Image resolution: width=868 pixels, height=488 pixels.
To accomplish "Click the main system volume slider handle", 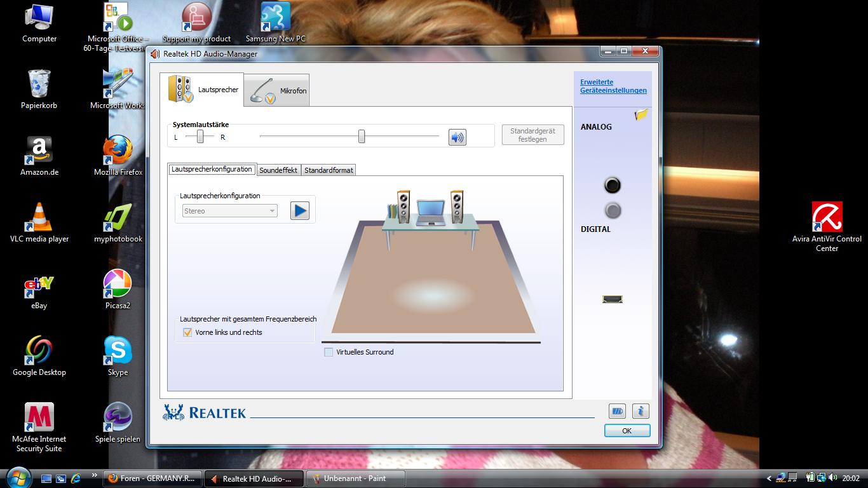I will 362,136.
